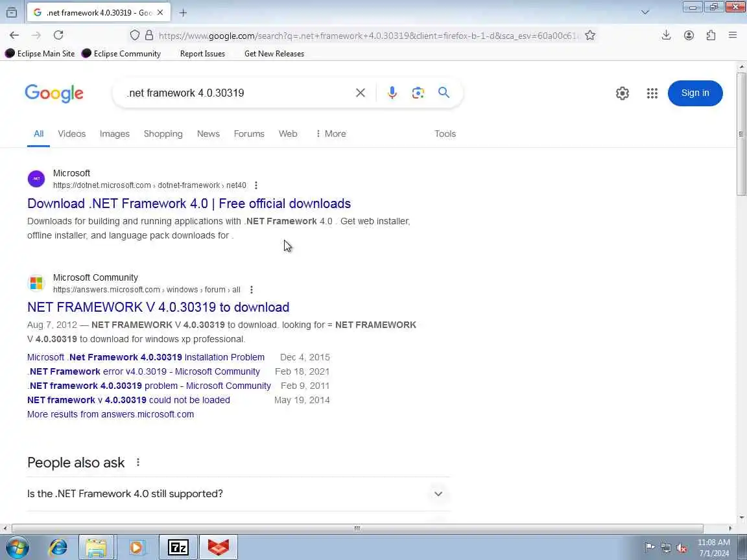The image size is (747, 560).
Task: Click the tracking protection shield icon
Action: click(135, 35)
